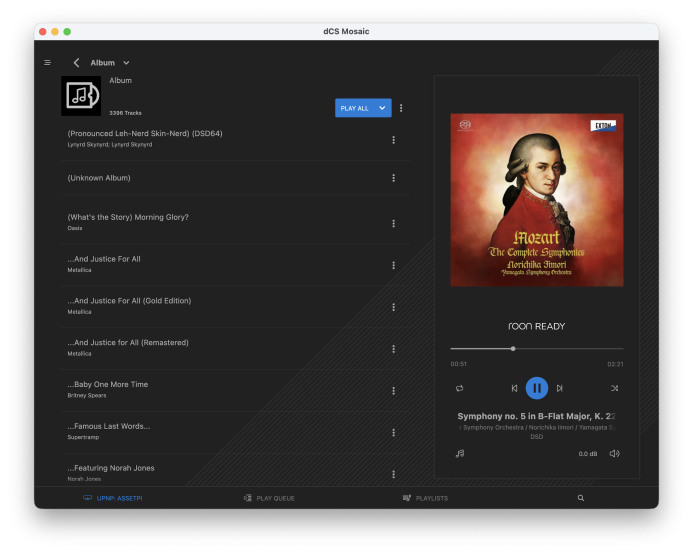Open options menu beside Play All
The image size is (693, 554).
(401, 108)
